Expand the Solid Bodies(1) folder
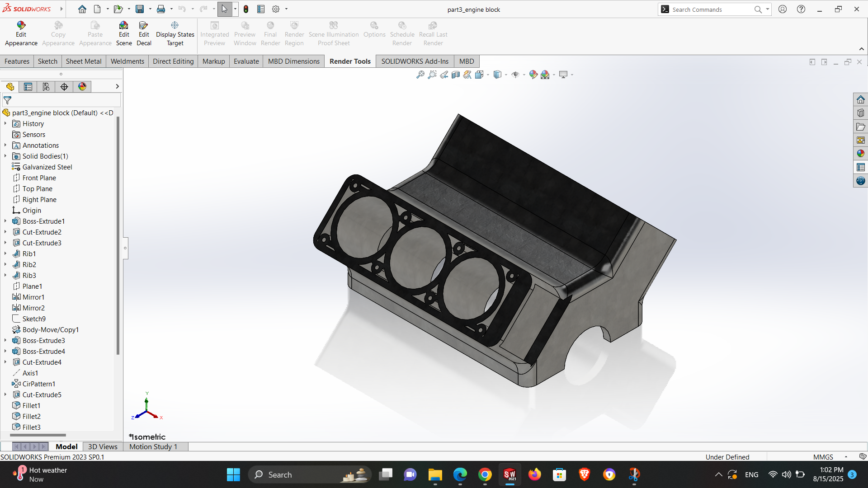This screenshot has height=488, width=868. (x=5, y=156)
